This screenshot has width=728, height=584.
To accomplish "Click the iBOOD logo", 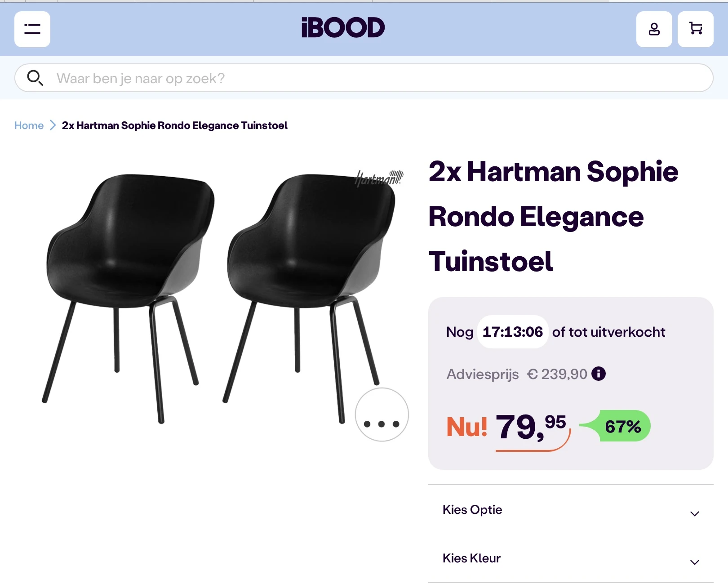I will point(343,28).
